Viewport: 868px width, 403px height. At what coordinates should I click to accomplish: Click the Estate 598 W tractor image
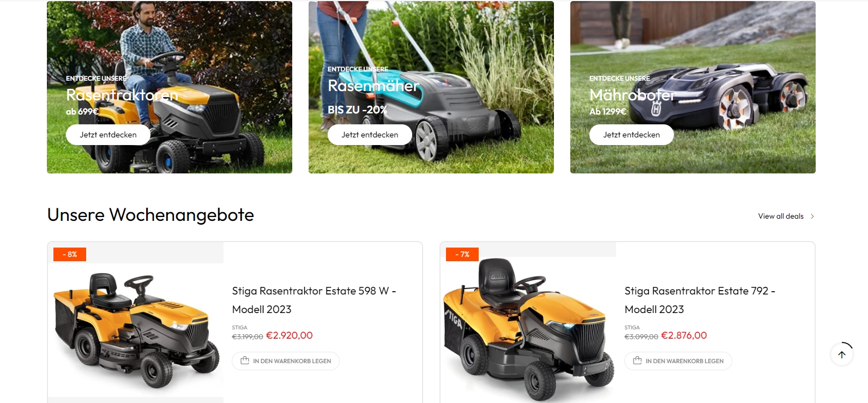click(x=136, y=330)
